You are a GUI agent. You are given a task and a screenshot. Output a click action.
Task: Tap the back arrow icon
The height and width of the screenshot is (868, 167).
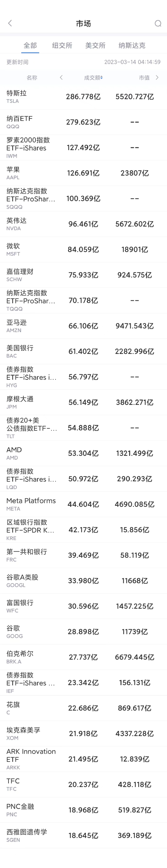click(10, 23)
